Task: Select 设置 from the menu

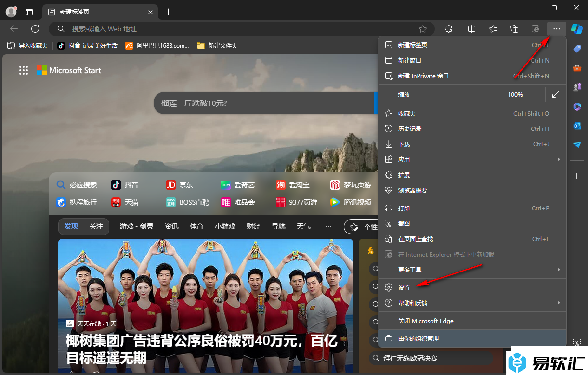Action: coord(404,287)
